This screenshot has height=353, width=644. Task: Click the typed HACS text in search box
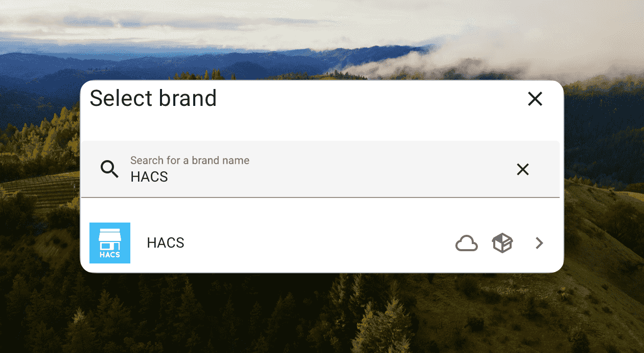pos(149,177)
